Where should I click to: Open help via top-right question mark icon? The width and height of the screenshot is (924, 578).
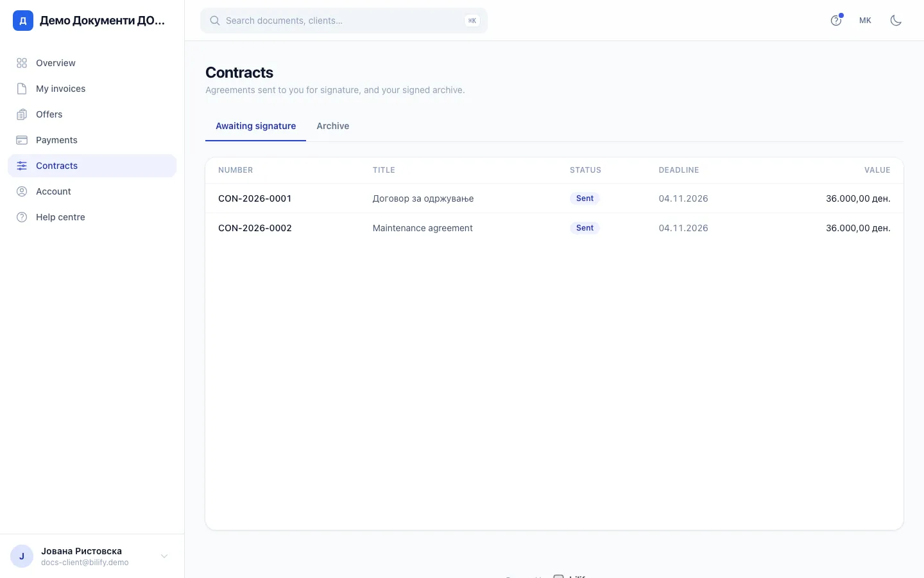coord(836,21)
